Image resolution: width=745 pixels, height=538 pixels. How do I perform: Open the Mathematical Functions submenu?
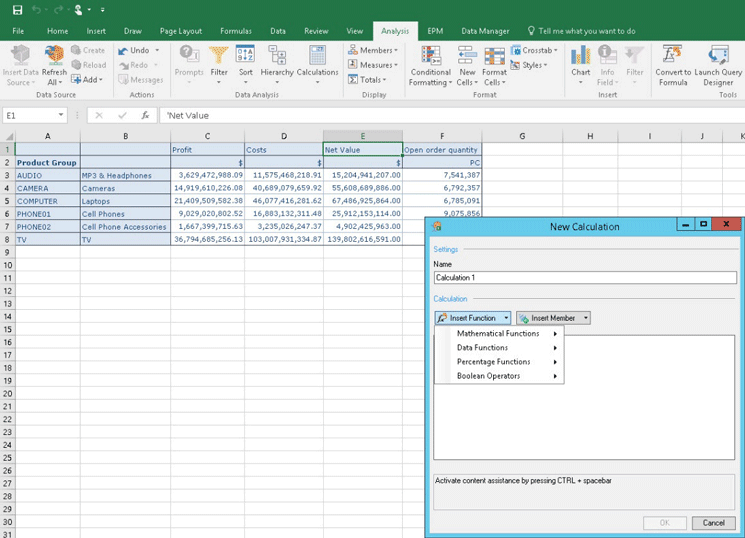[x=499, y=334]
